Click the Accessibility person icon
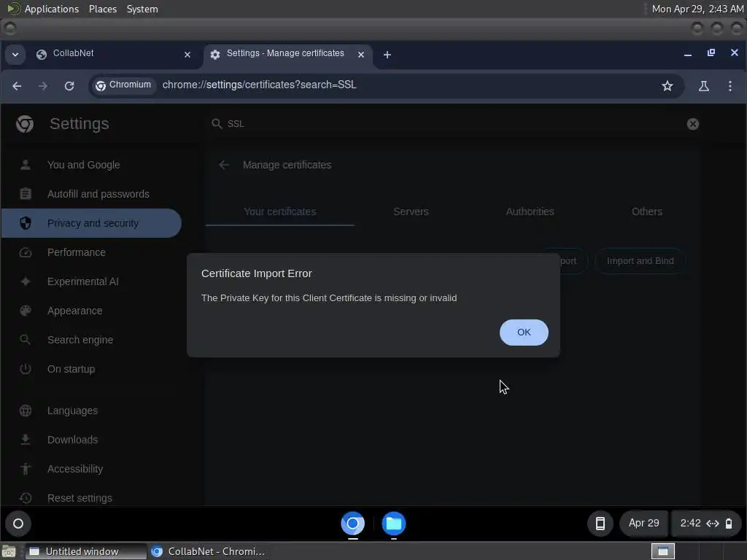This screenshot has height=560, width=747. [26, 469]
